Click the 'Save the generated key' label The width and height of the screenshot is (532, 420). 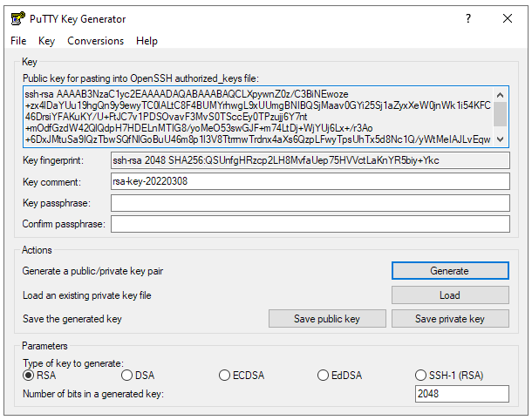pos(72,319)
